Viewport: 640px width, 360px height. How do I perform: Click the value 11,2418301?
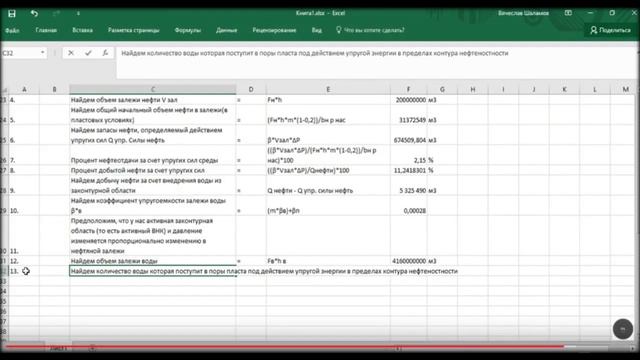[409, 170]
